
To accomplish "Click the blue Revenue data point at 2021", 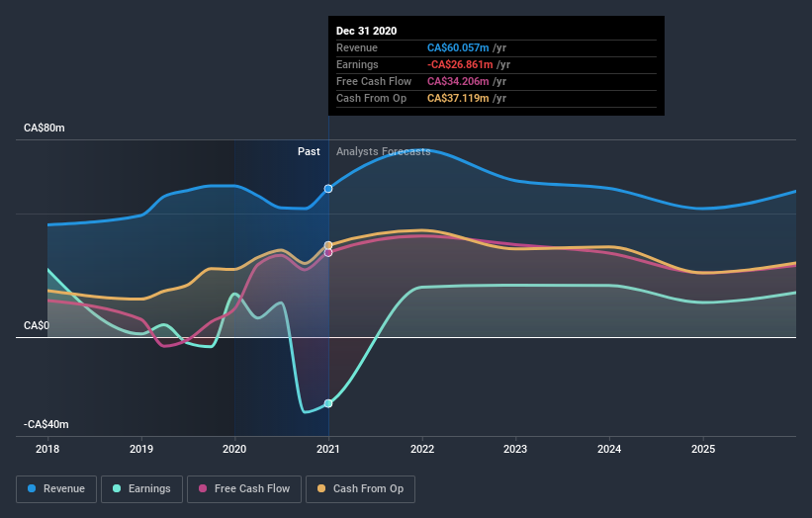I will pyautogui.click(x=328, y=189).
